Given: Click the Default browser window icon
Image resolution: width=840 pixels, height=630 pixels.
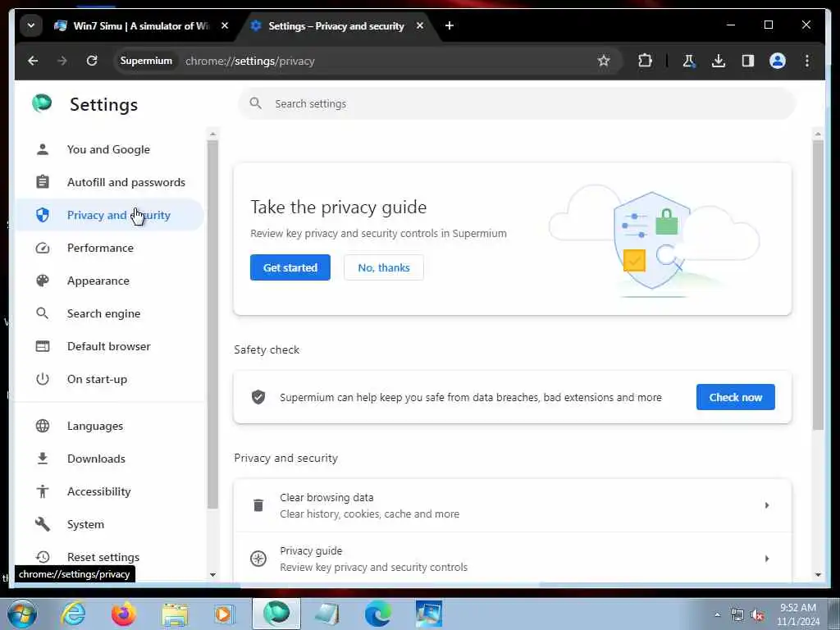Looking at the screenshot, I should pos(43,346).
